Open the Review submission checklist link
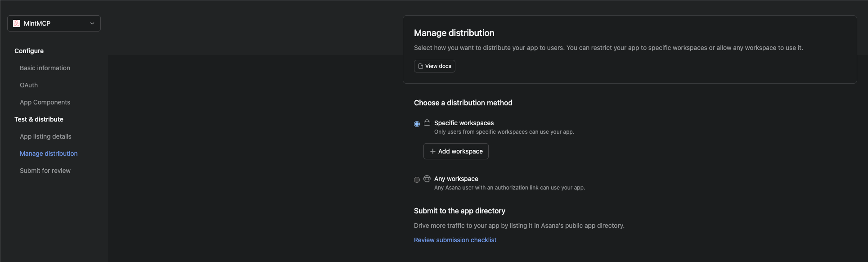868x262 pixels. point(455,240)
